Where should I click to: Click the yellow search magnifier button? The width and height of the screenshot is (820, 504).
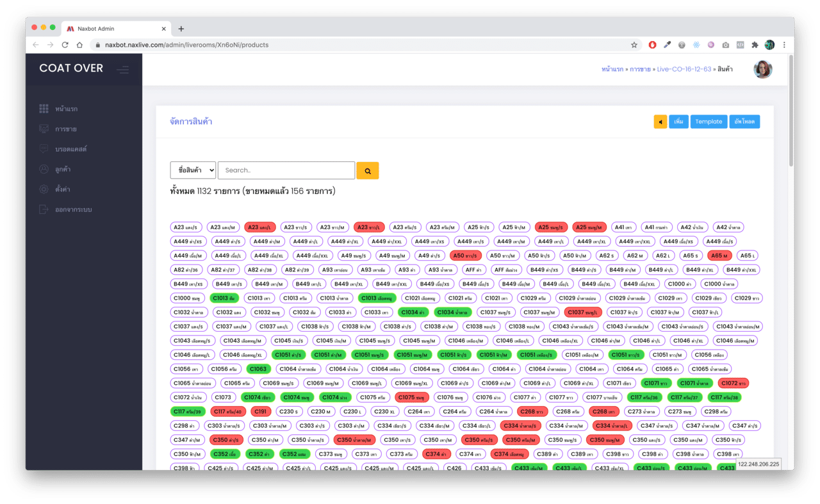[368, 171]
